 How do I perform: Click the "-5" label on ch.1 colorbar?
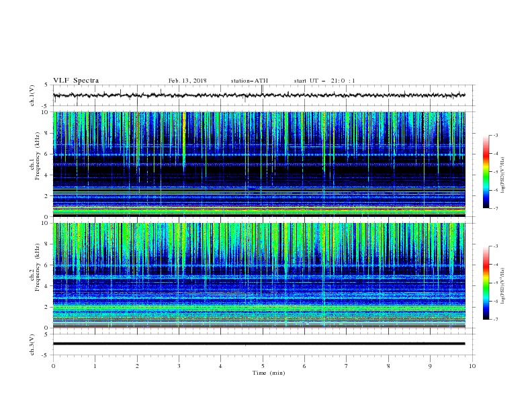496,172
